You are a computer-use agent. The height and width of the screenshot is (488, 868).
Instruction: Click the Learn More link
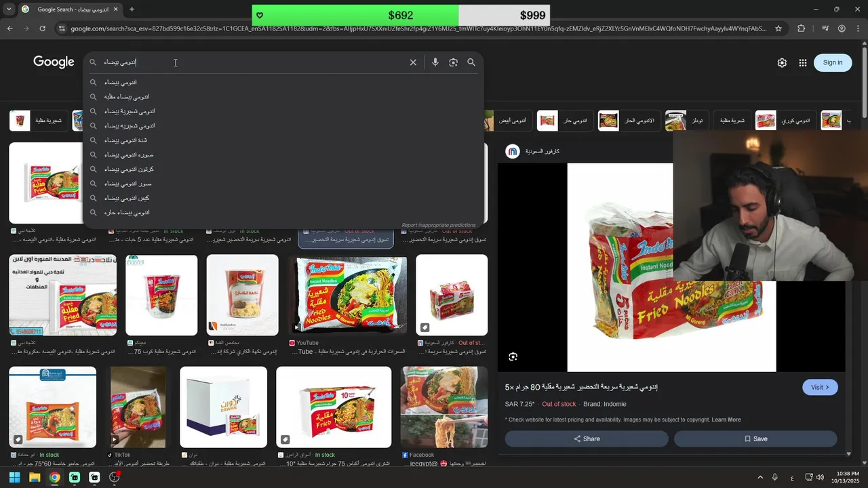point(726,420)
